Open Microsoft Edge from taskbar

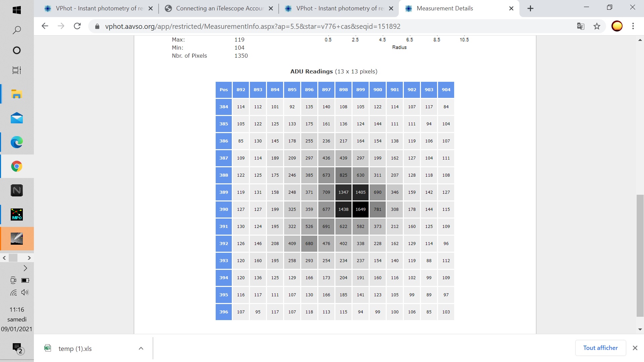pos(16,142)
